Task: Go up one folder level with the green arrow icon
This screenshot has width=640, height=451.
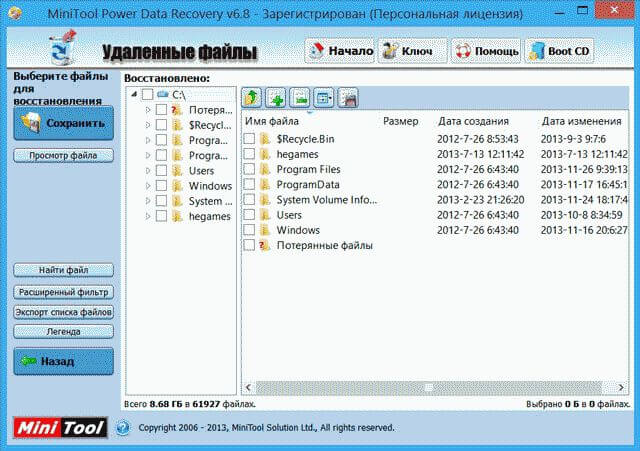Action: 252,98
